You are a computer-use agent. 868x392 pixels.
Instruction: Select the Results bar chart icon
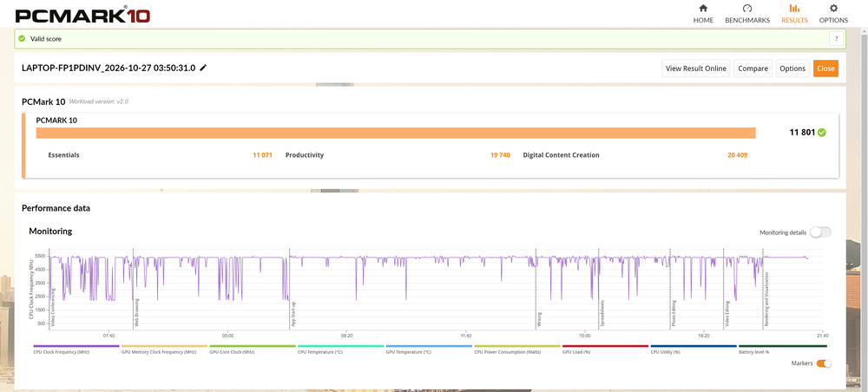[794, 9]
